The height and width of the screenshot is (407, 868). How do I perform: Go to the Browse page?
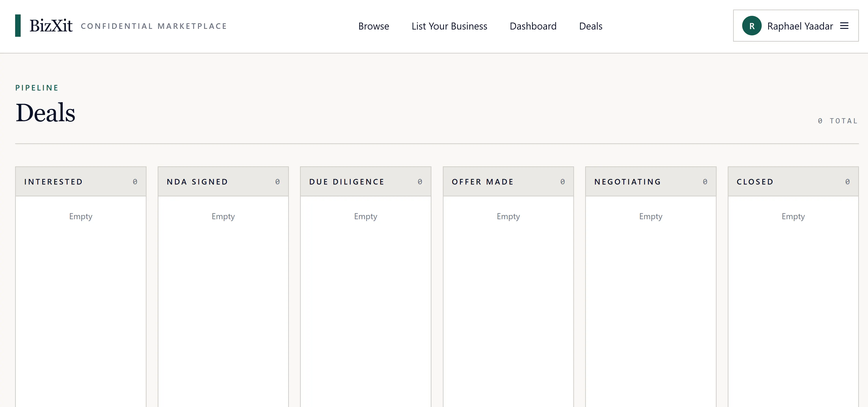pos(374,26)
